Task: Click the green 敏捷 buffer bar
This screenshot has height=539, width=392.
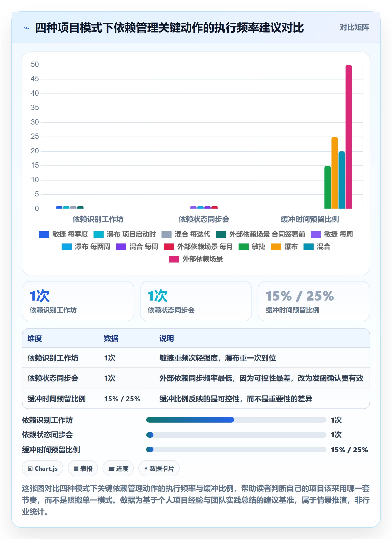Action: coord(328,187)
